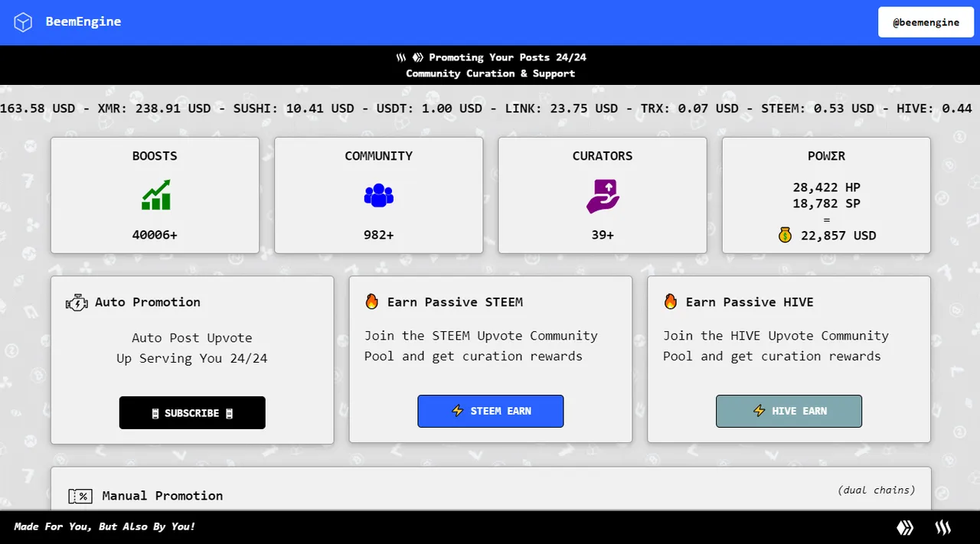Click the Hive icon in the black banner
Screen dimensions: 980x544
[418, 57]
